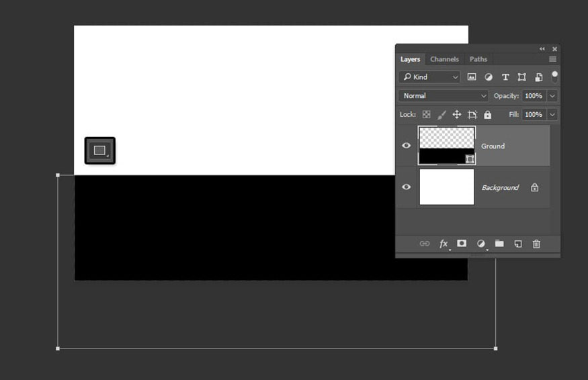Click the Ground layer name
This screenshot has width=588, height=380.
tap(493, 146)
